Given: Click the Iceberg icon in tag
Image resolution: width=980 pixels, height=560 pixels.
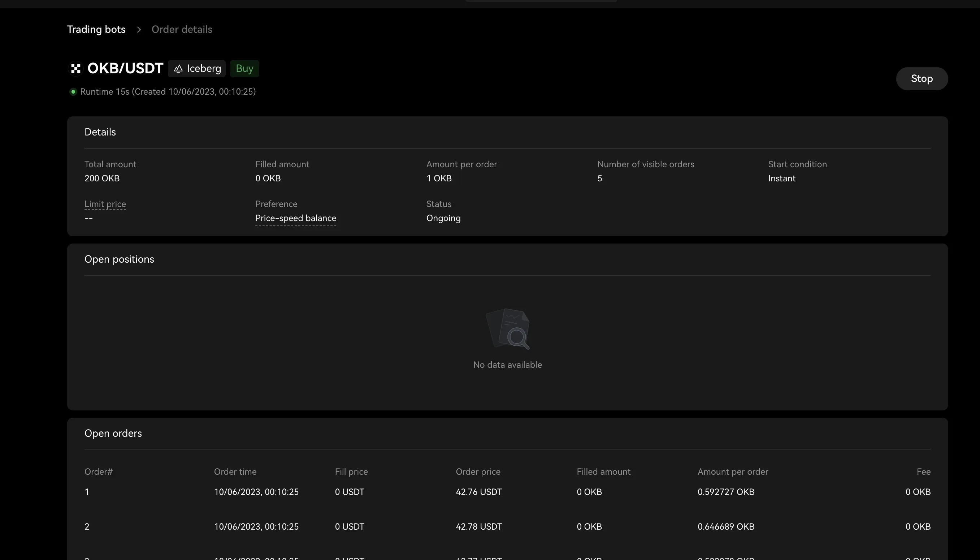Looking at the screenshot, I should (x=178, y=68).
